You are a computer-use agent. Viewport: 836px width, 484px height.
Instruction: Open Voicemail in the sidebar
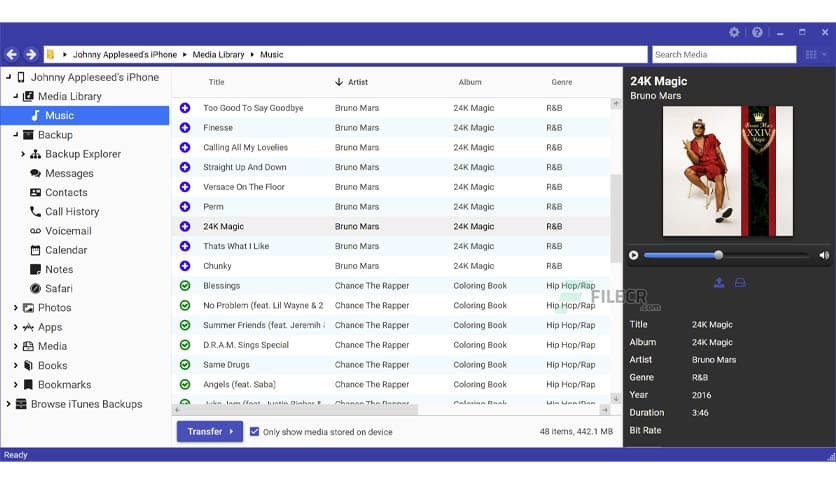pos(68,231)
